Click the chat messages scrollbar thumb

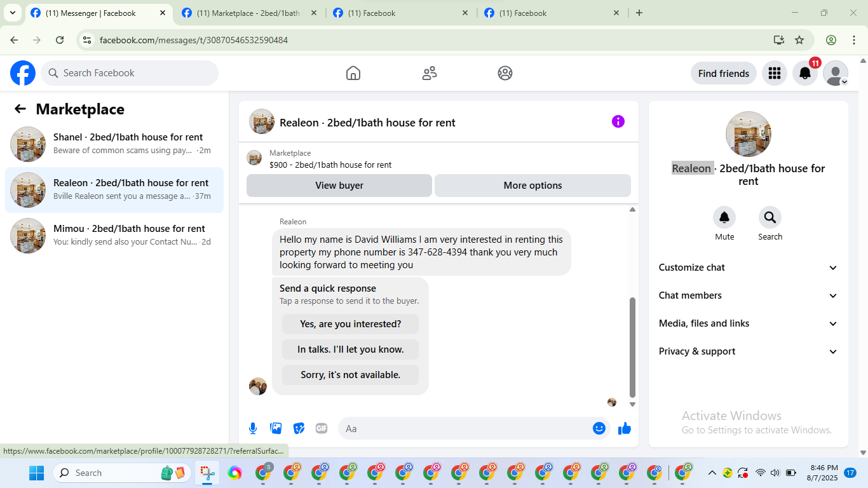(x=632, y=347)
